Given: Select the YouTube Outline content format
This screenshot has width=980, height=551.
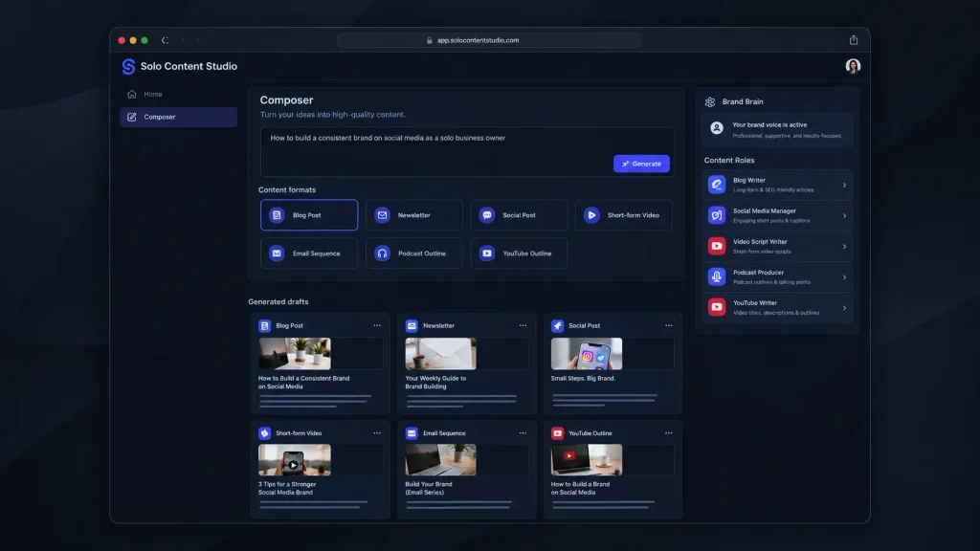Looking at the screenshot, I should [520, 253].
